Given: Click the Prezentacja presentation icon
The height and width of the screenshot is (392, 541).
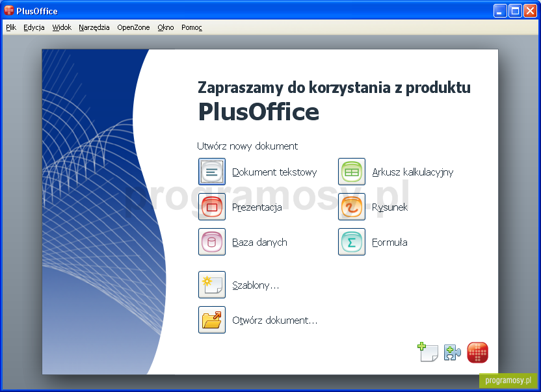Looking at the screenshot, I should click(212, 207).
